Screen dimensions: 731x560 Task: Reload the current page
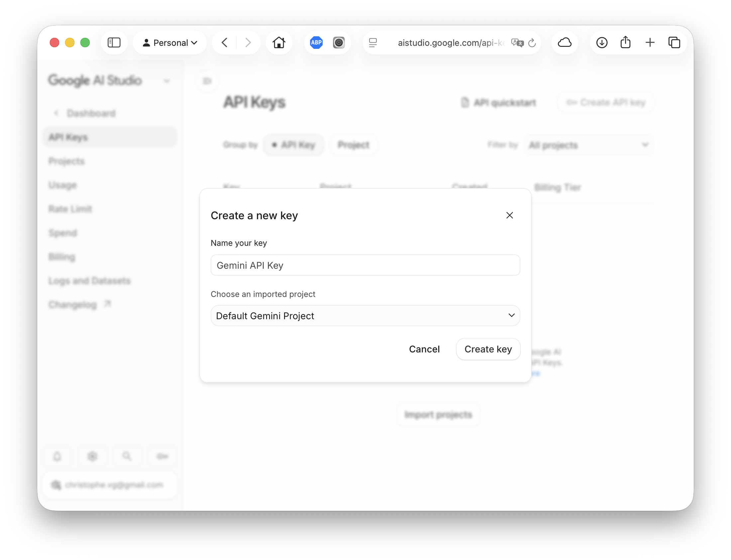(532, 43)
